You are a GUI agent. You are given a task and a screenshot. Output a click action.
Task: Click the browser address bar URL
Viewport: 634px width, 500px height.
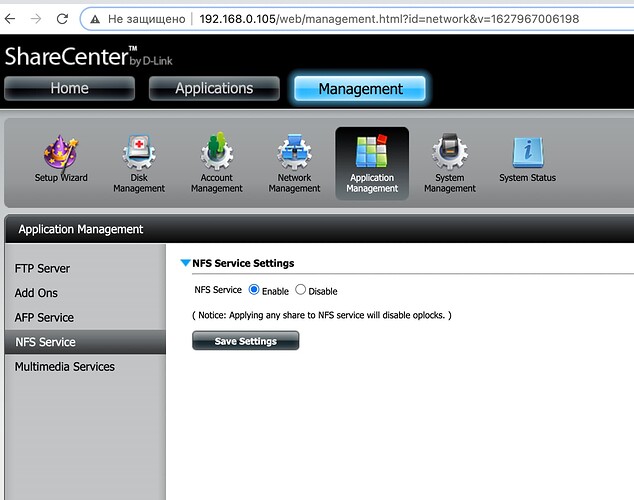pos(389,19)
